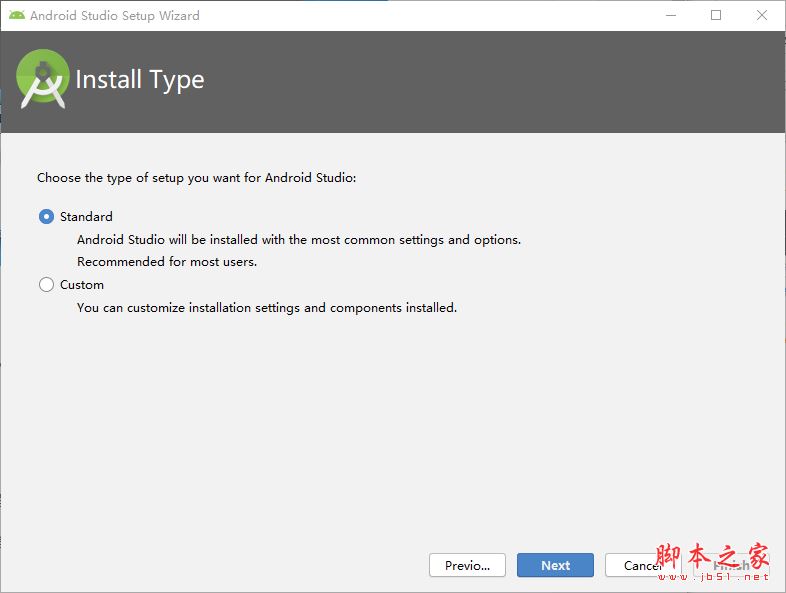Click 'Recommended for most users.' text

tap(167, 262)
